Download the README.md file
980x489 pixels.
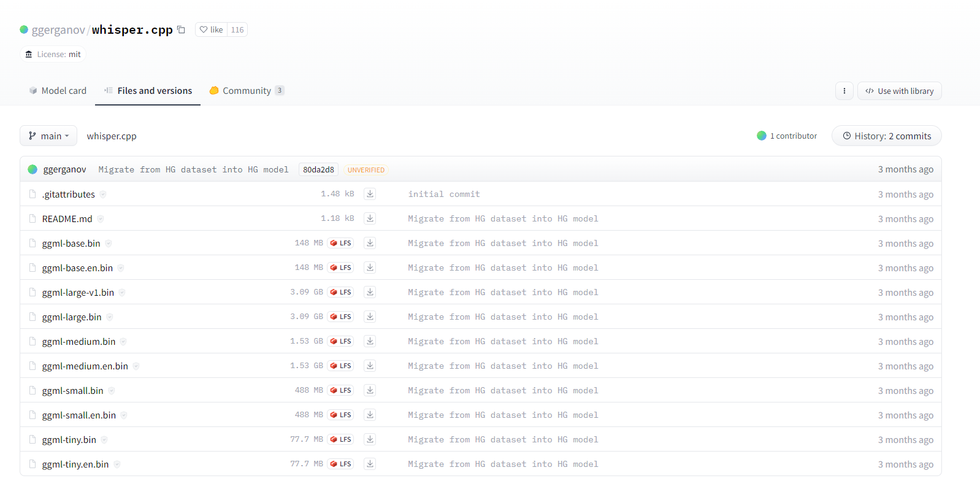[370, 218]
